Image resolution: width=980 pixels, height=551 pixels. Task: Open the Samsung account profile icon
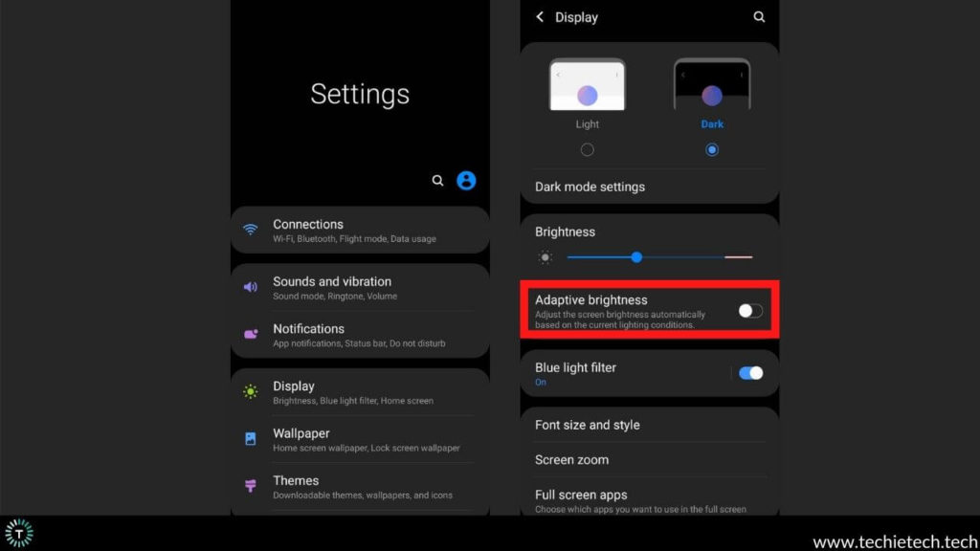[x=466, y=181]
